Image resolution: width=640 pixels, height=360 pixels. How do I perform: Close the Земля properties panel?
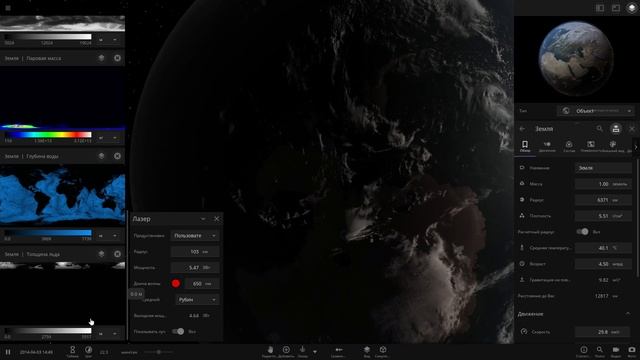pos(632,129)
